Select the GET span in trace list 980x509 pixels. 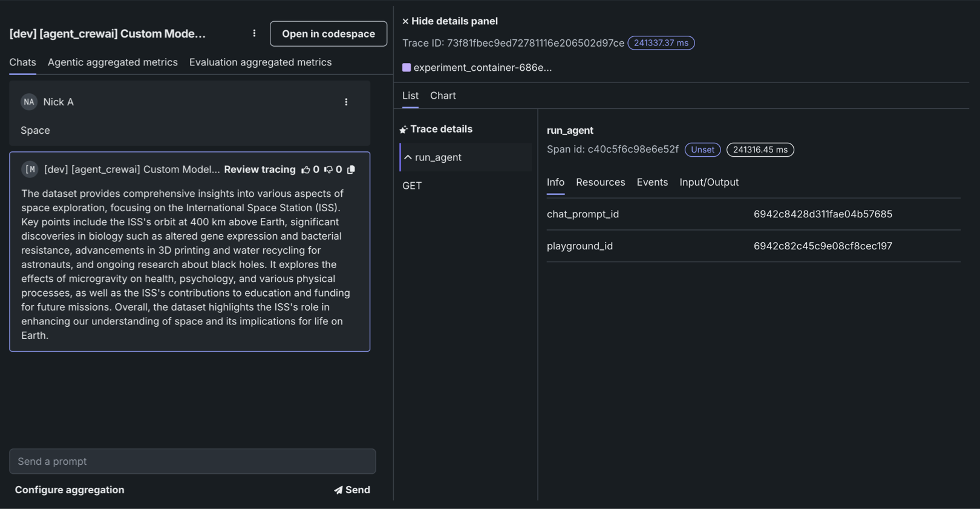412,186
